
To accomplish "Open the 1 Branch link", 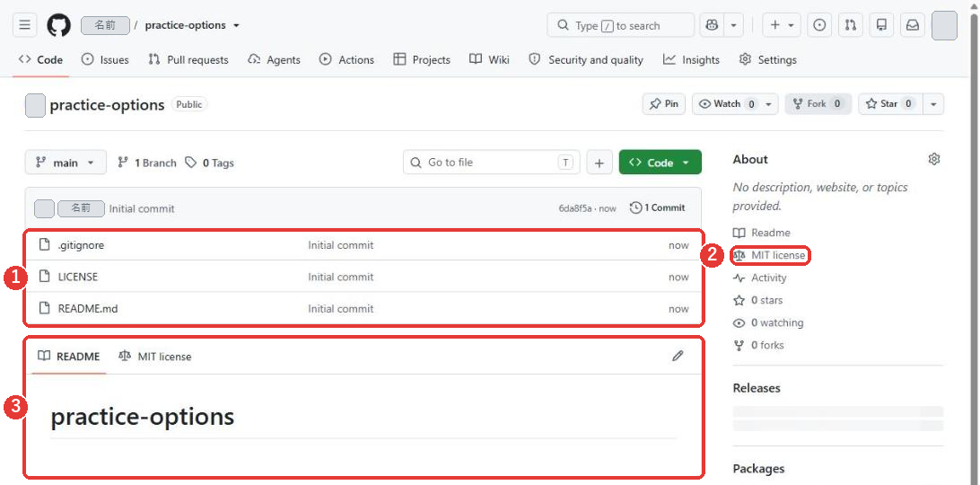I will pos(147,163).
